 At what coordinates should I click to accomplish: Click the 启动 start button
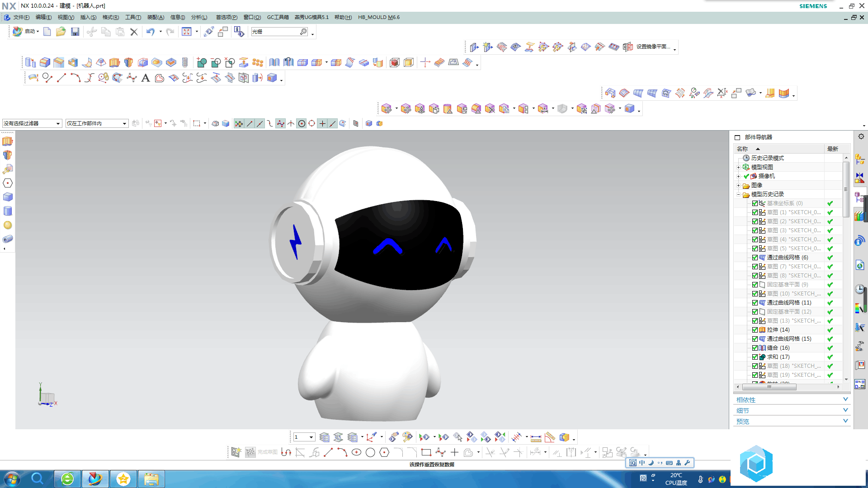(x=26, y=31)
